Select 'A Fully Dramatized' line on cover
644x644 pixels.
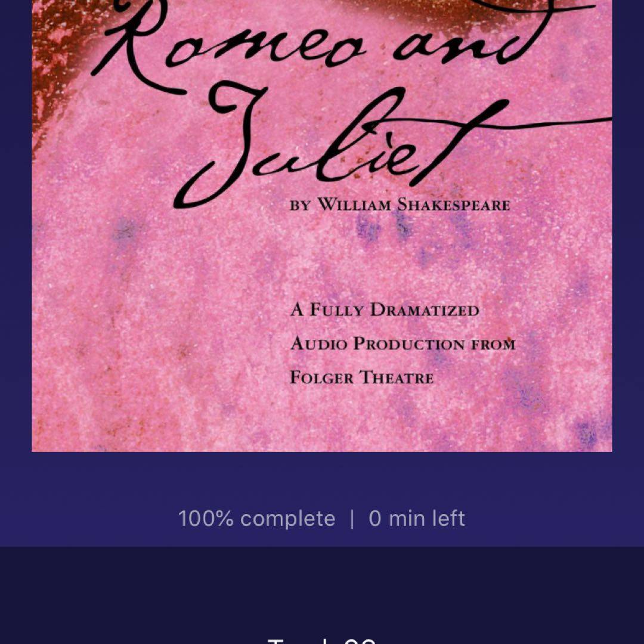coord(385,309)
